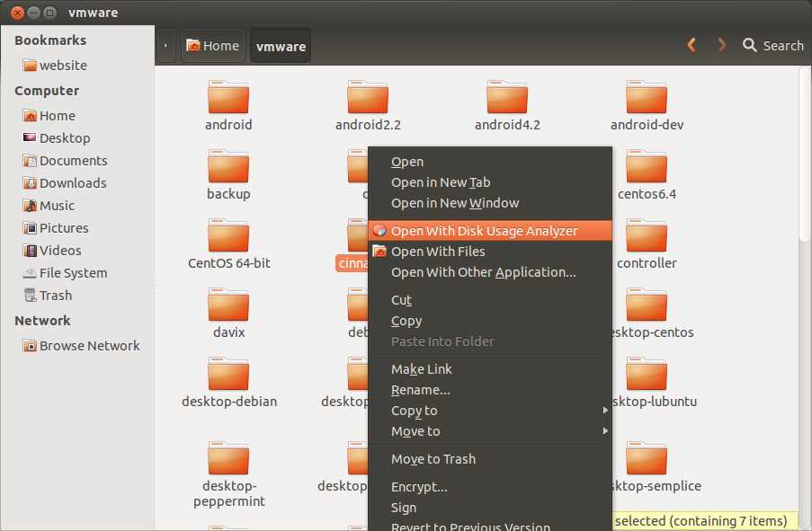Go back with the left arrow
The height and width of the screenshot is (531, 812).
(692, 46)
